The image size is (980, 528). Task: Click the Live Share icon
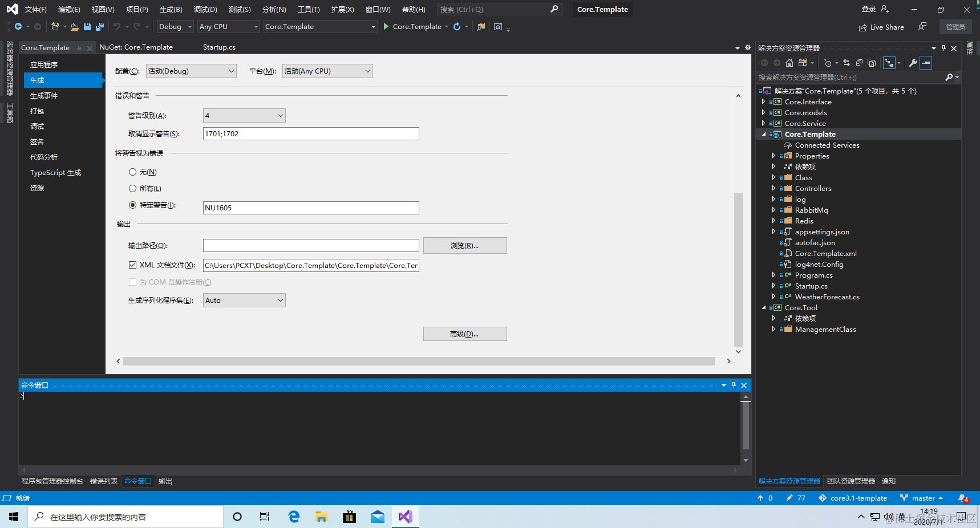click(863, 27)
